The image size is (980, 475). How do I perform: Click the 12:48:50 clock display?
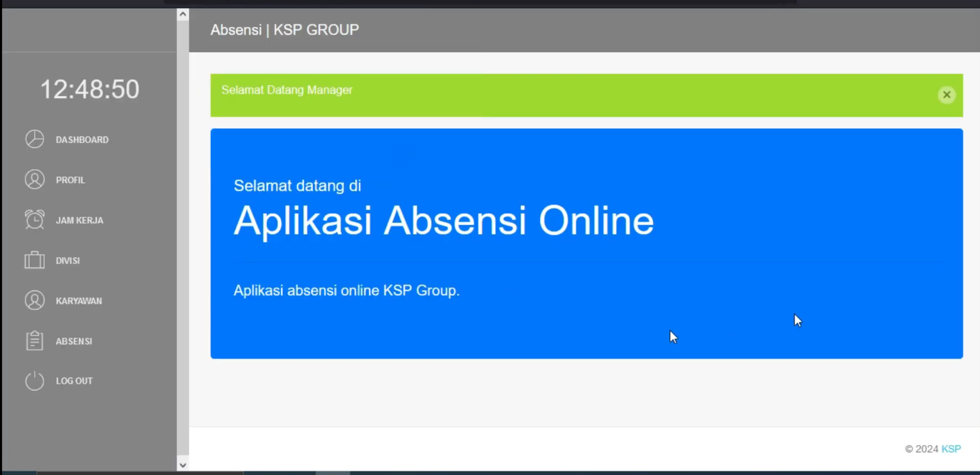(90, 89)
